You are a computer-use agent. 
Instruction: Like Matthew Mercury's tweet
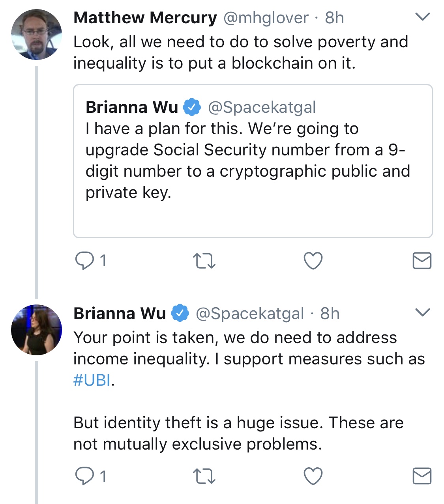(x=313, y=261)
